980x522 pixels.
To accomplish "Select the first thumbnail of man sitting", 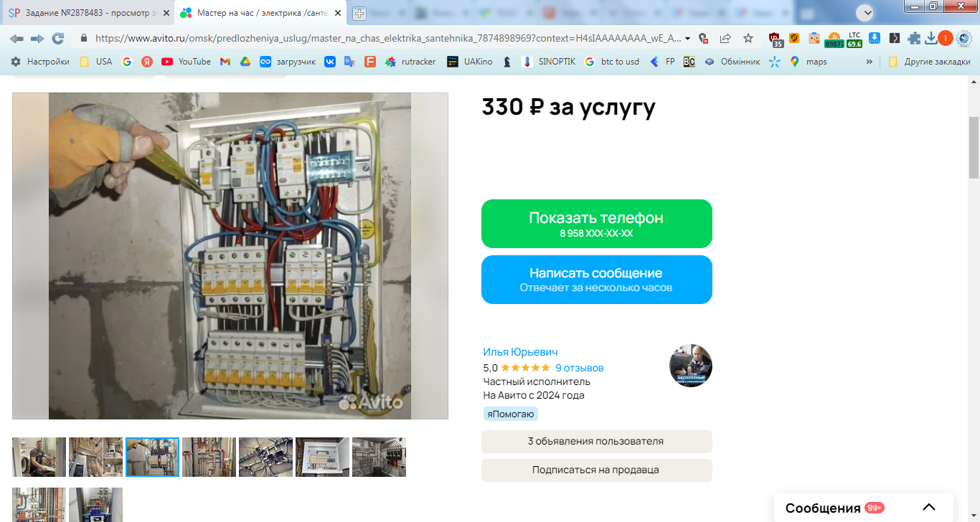I will tap(39, 457).
